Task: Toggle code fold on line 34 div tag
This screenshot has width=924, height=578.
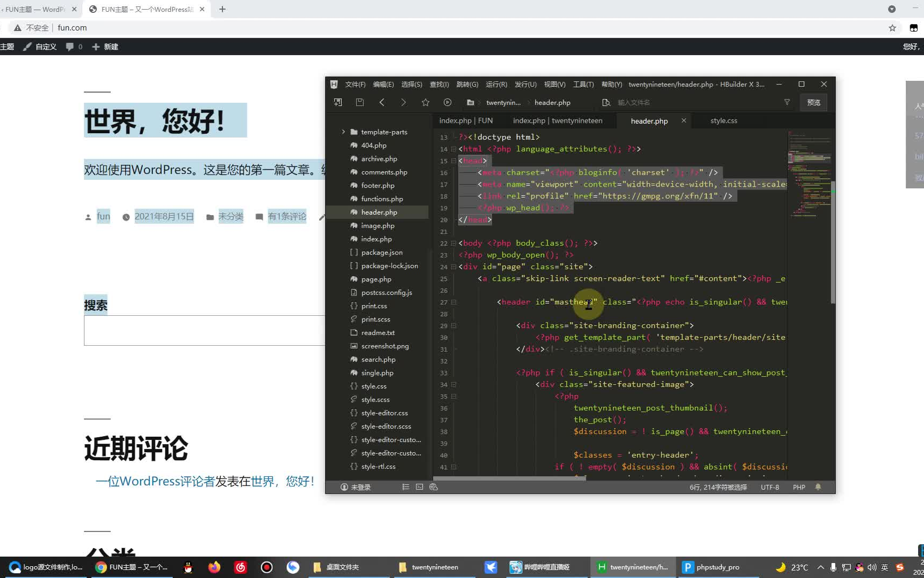Action: coord(453,385)
